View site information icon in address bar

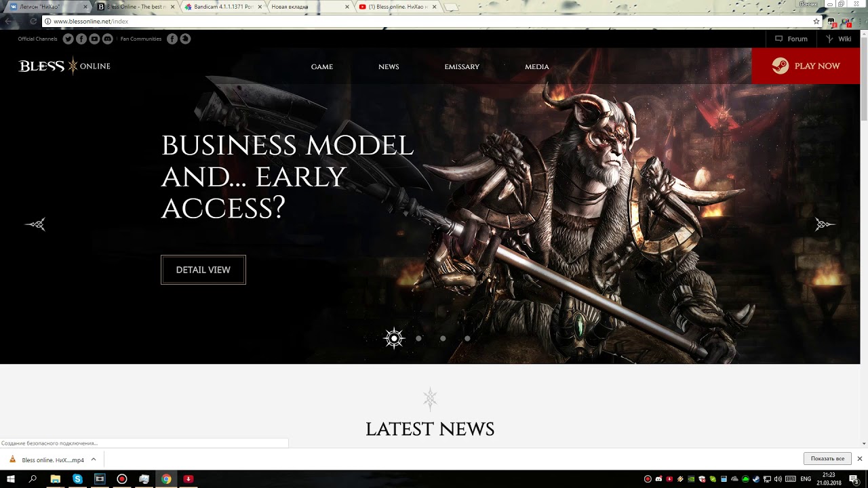point(47,21)
